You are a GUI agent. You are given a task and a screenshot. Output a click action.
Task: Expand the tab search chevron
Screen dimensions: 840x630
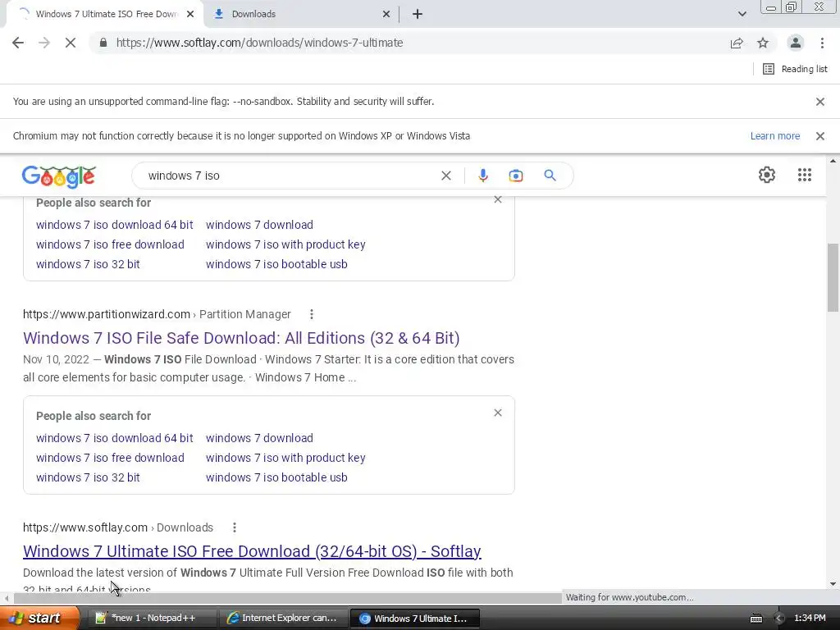(742, 15)
